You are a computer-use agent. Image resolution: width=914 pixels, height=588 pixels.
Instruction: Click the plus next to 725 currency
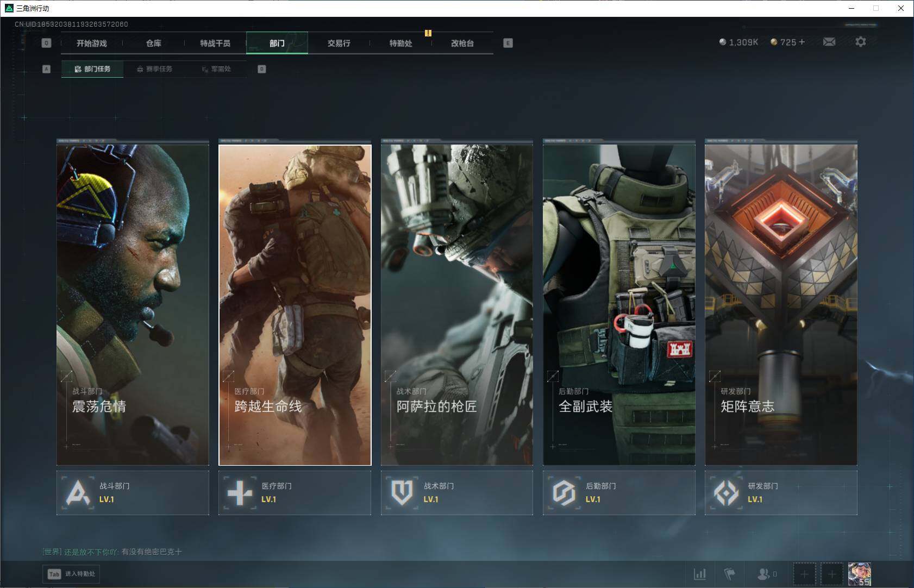click(x=802, y=42)
